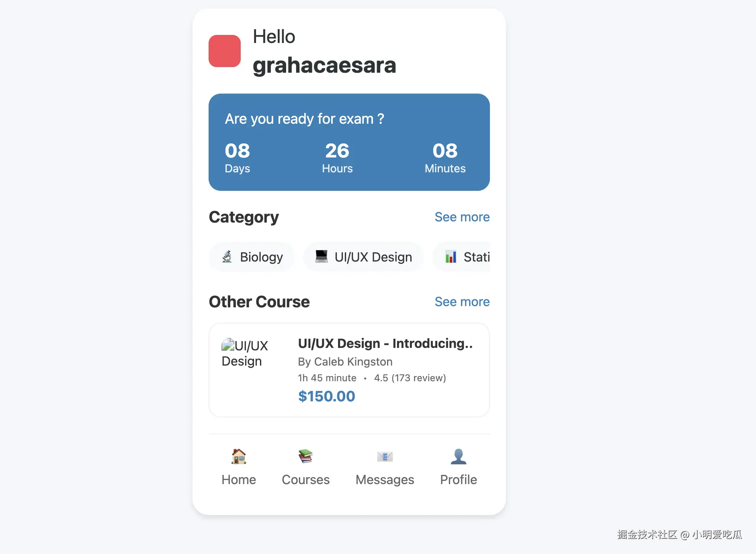756x554 pixels.
Task: Switch to the Courses tab label
Action: click(x=305, y=480)
